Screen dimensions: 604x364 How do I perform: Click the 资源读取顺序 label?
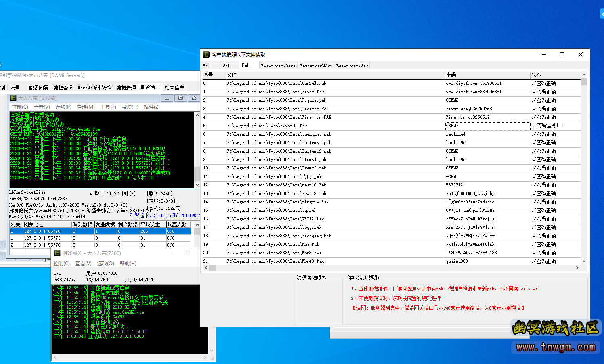[311, 278]
